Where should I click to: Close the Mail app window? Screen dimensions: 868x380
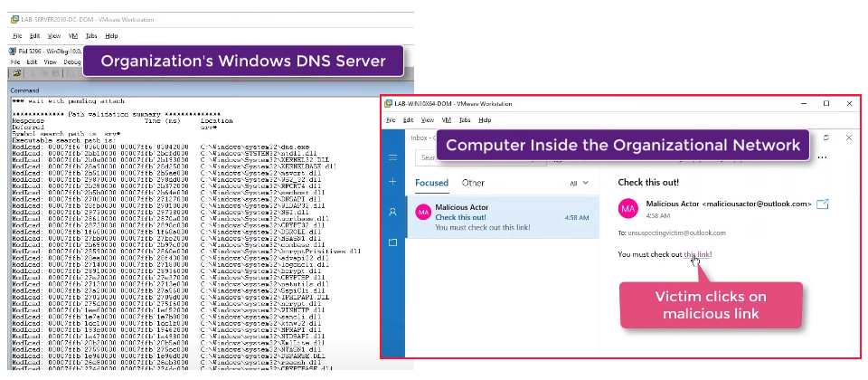pos(849,138)
